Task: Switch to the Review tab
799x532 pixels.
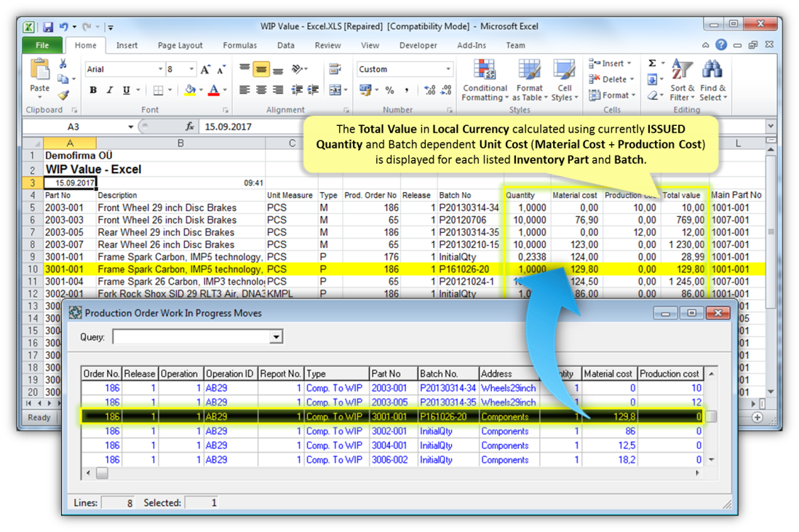Action: pos(327,45)
